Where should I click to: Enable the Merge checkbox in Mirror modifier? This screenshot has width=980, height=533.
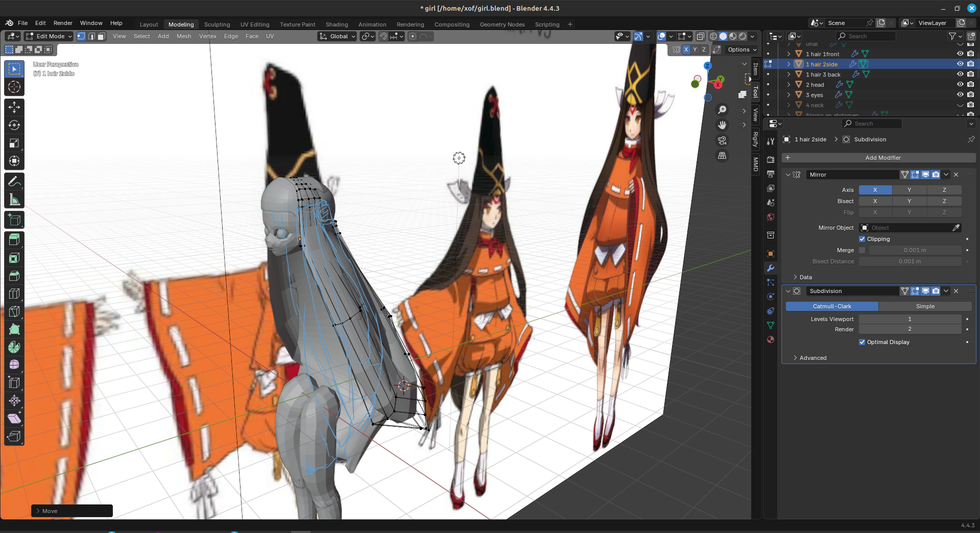[x=862, y=250]
